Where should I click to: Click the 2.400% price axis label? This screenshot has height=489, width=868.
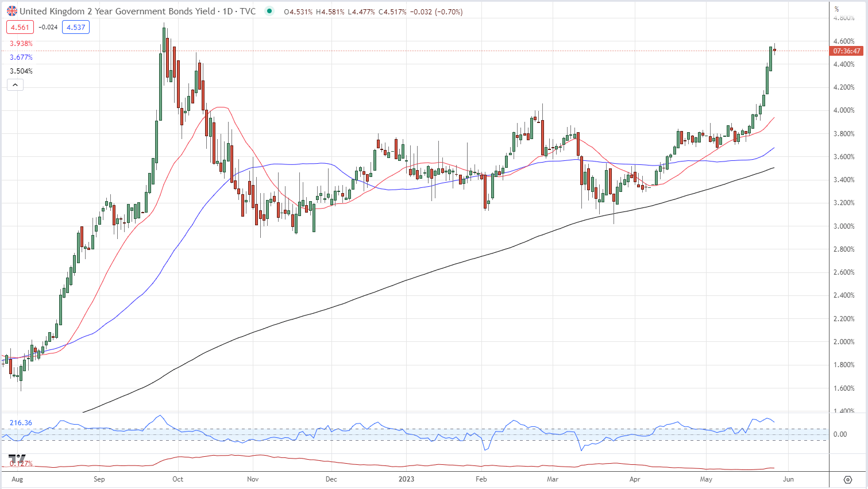pyautogui.click(x=844, y=295)
